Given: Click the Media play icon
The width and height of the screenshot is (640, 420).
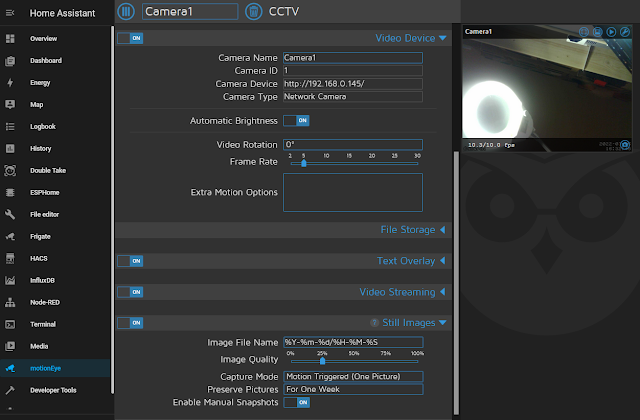Looking at the screenshot, I should pos(10,346).
